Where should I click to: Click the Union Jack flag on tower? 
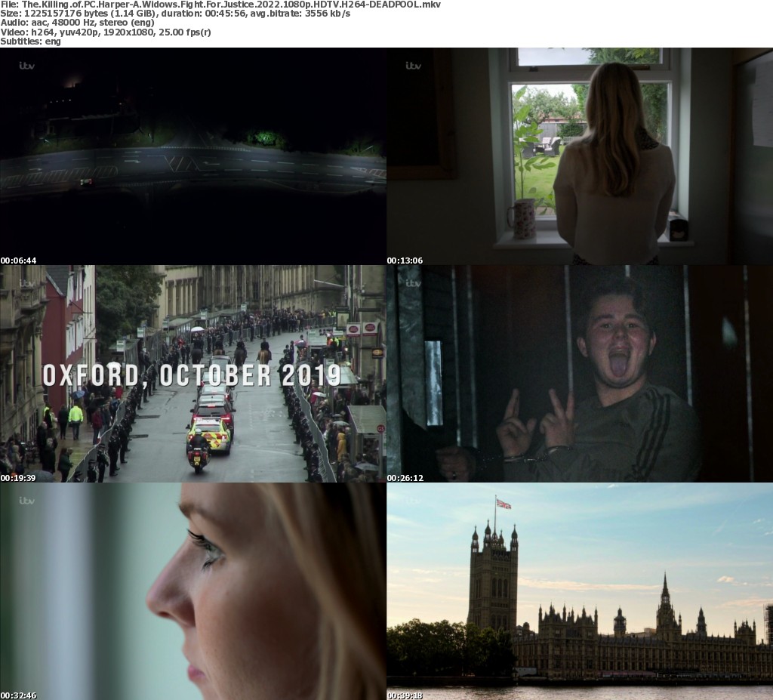tap(504, 504)
